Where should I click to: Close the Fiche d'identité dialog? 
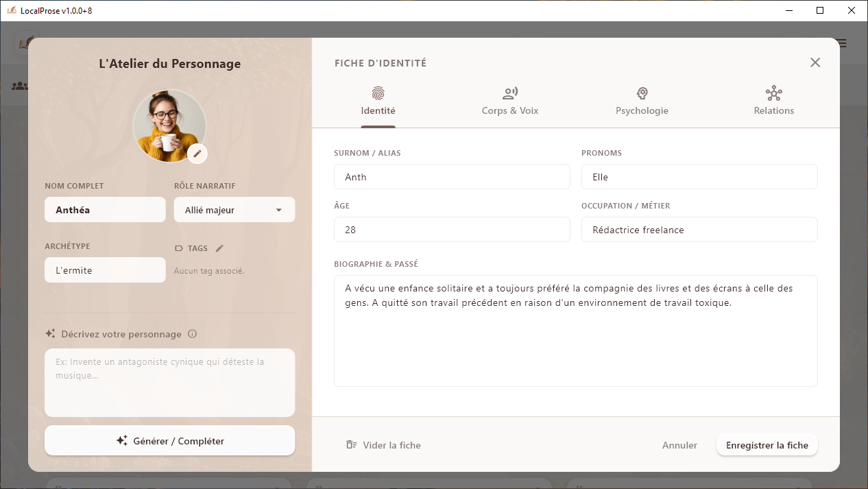(x=815, y=62)
